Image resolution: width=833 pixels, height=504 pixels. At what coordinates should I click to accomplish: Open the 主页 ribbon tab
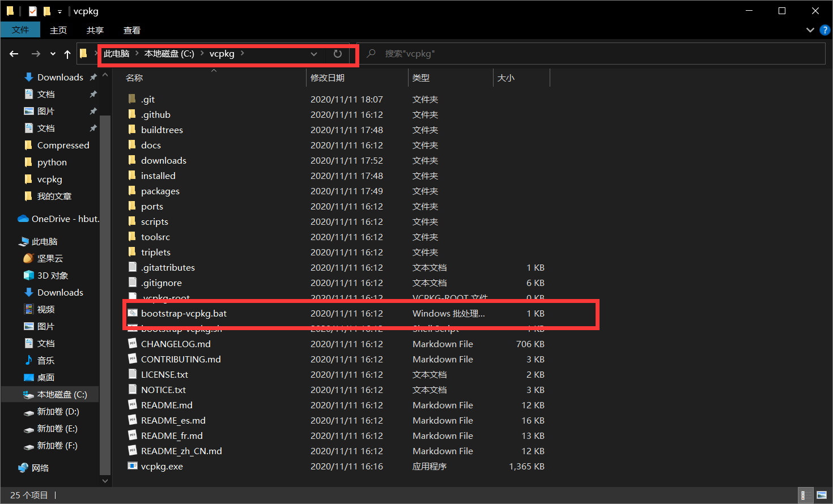click(58, 30)
